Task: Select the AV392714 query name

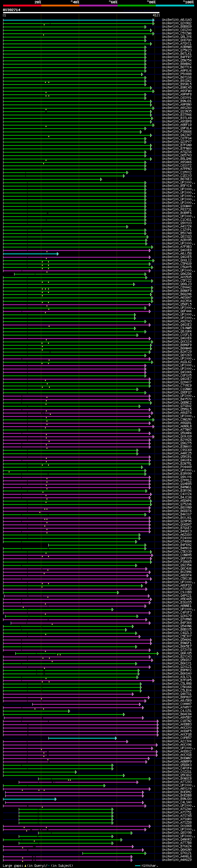Action: pyautogui.click(x=11, y=10)
